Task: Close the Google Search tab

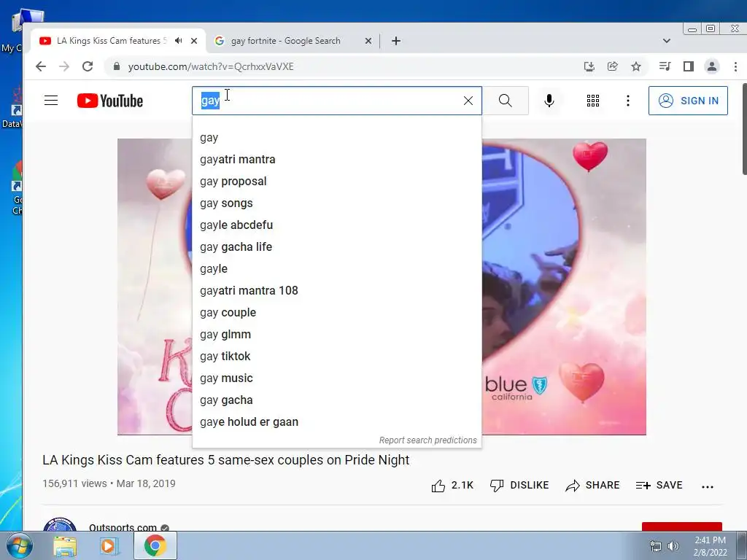Action: pyautogui.click(x=368, y=41)
